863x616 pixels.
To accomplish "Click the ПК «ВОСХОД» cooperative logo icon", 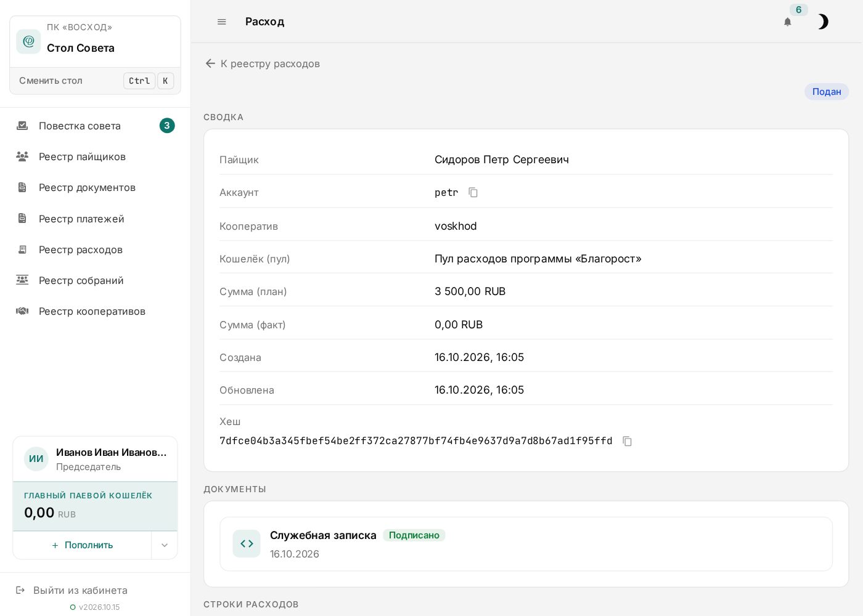I will (x=28, y=41).
